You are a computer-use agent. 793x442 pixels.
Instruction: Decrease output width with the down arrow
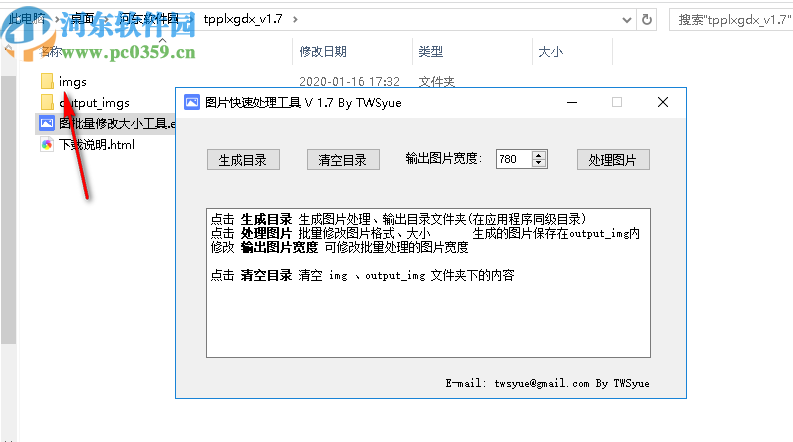pos(539,163)
